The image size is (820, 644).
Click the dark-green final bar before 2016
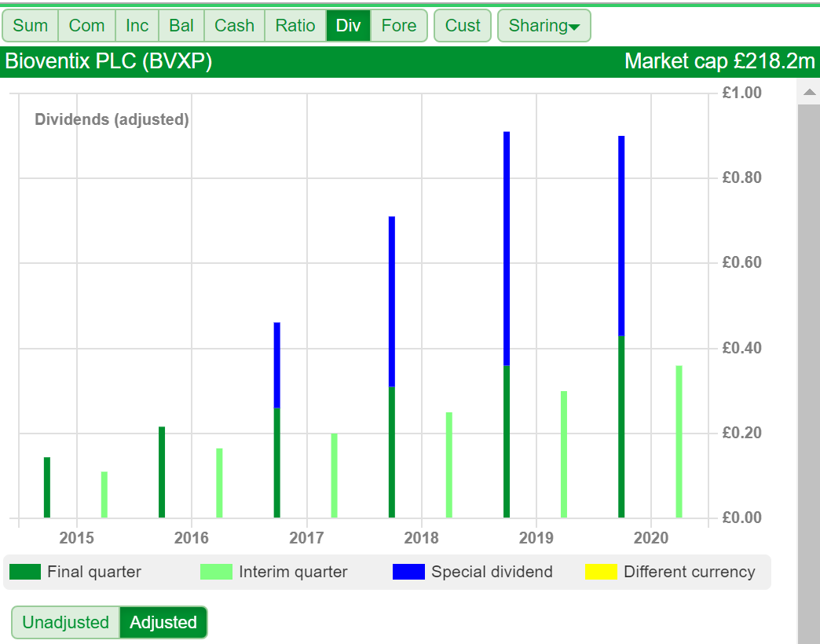tap(162, 473)
